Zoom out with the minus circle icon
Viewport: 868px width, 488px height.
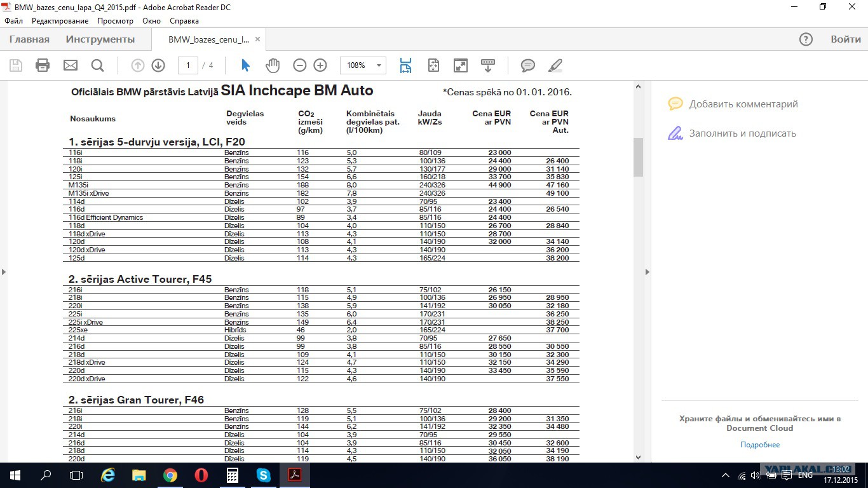(x=300, y=65)
